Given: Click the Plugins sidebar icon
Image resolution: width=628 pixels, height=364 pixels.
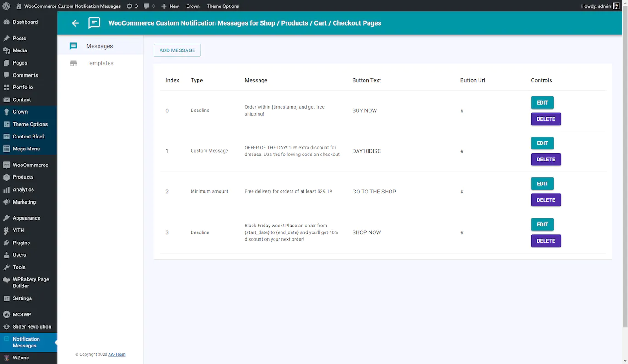Looking at the screenshot, I should (6, 243).
